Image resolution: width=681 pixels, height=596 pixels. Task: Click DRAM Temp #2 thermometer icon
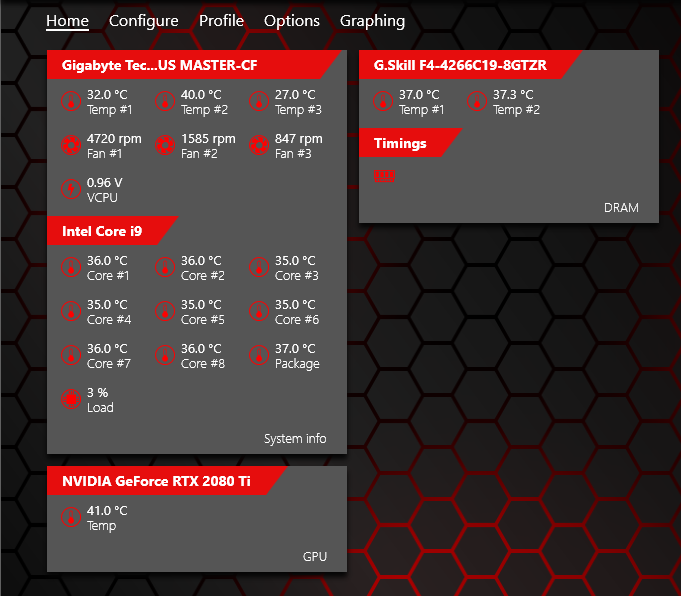click(x=477, y=101)
